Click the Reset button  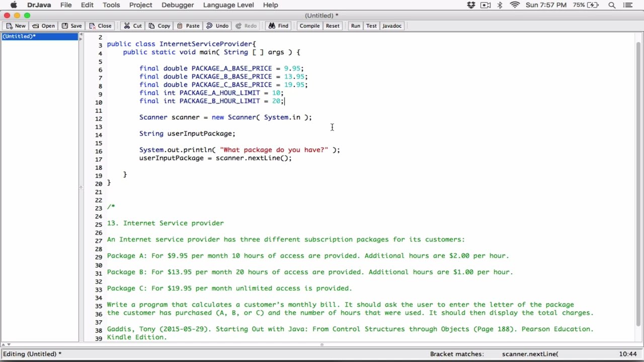(x=333, y=26)
